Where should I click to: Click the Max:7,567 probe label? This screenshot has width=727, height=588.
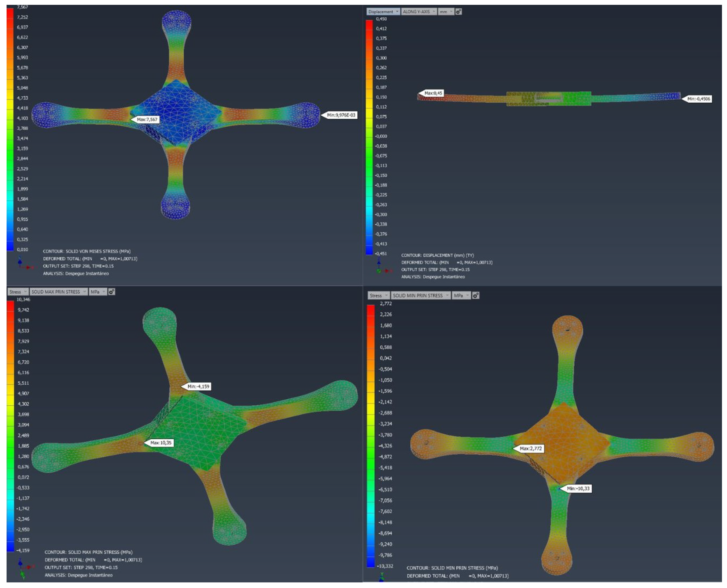tap(147, 119)
